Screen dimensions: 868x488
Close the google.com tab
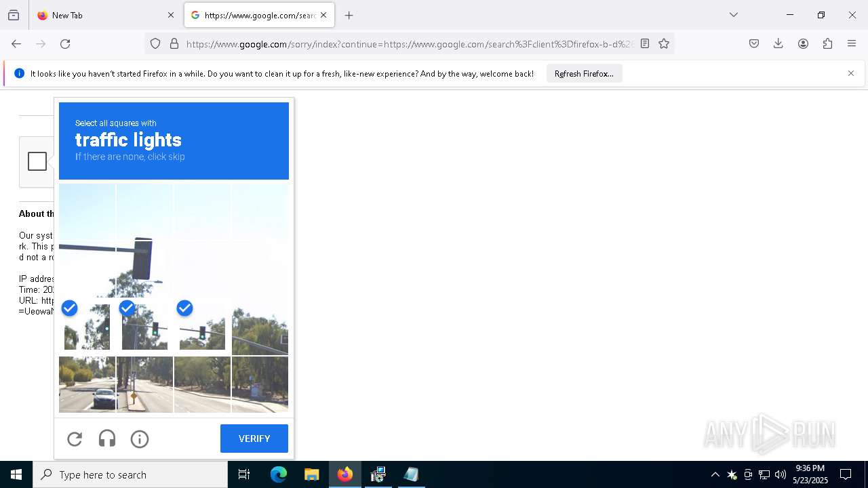point(323,15)
